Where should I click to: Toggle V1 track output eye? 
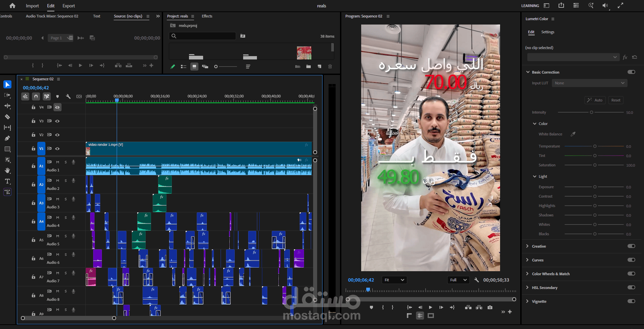click(x=58, y=149)
